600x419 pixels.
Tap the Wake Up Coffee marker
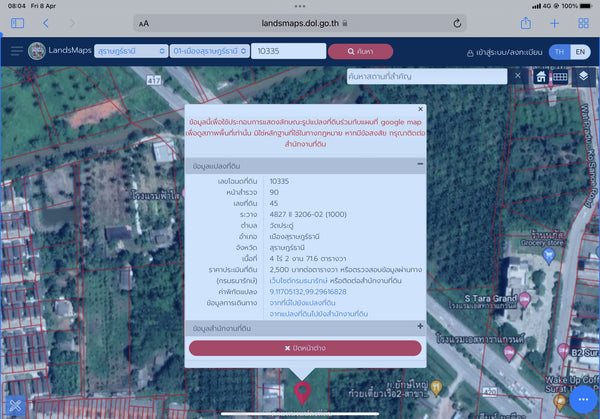(x=559, y=402)
